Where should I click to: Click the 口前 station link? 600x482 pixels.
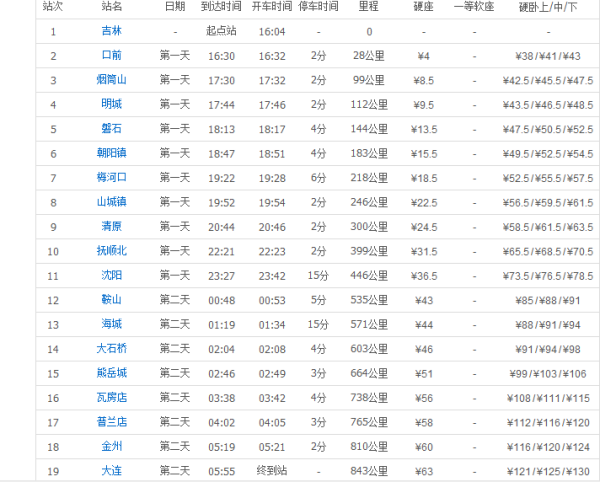click(112, 55)
